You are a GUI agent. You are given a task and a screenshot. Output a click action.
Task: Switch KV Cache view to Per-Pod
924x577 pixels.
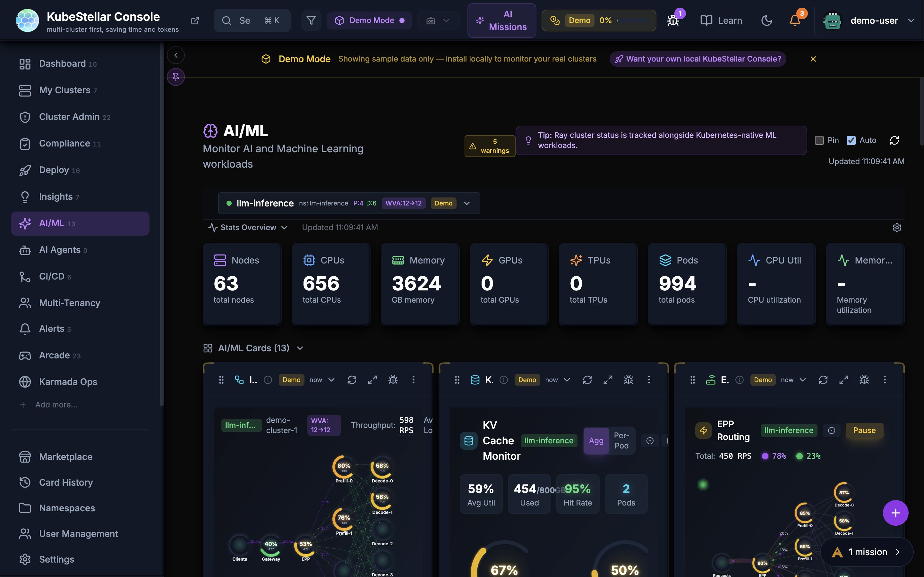(x=621, y=440)
